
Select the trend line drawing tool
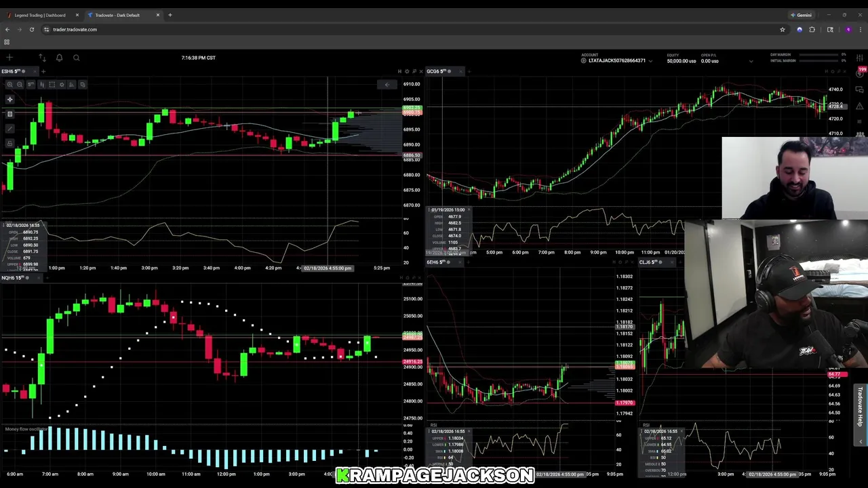10,129
